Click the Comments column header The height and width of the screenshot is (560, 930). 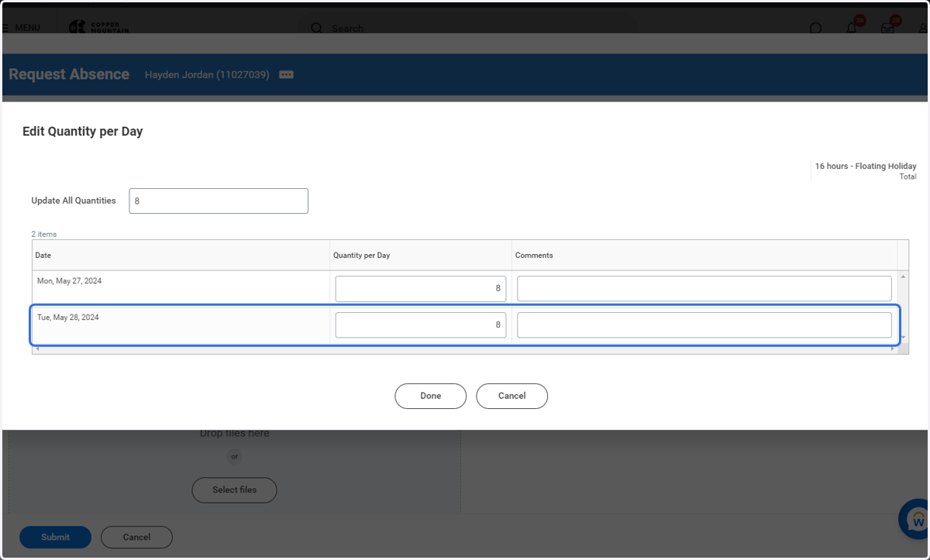coord(704,255)
